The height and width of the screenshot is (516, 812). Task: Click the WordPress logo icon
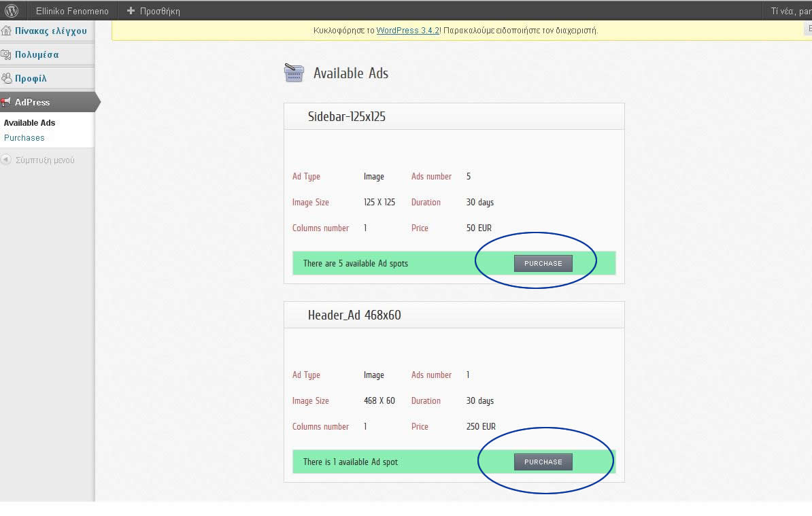[12, 11]
